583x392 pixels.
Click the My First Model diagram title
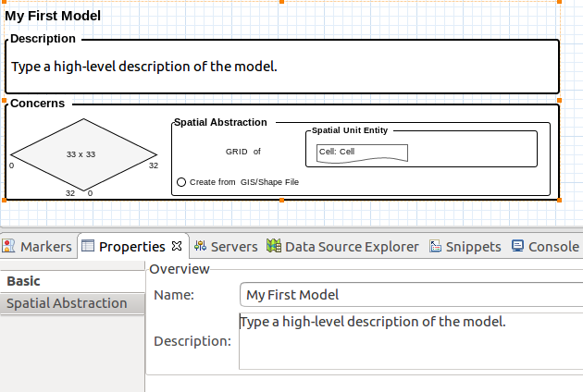[x=53, y=16]
